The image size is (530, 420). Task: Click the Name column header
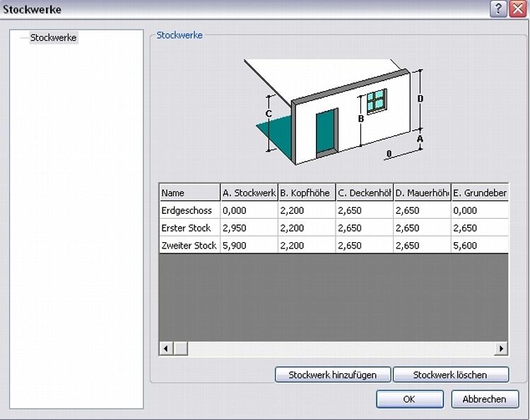(x=189, y=193)
